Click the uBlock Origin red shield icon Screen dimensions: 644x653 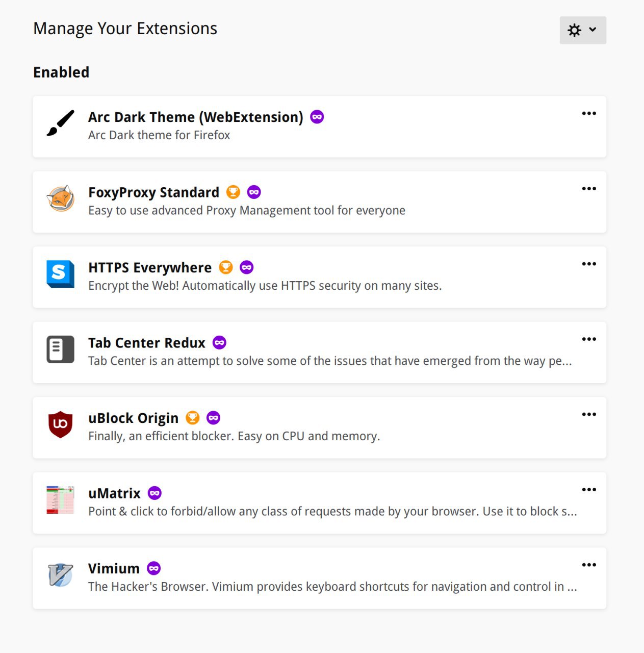point(61,424)
